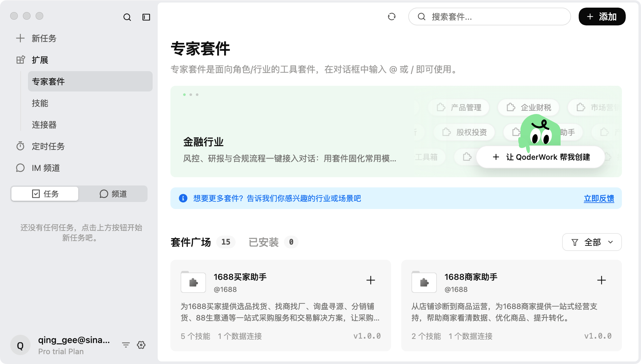Click 让 QoderWork 帮我创建 button
This screenshot has height=364, width=641.
(541, 157)
